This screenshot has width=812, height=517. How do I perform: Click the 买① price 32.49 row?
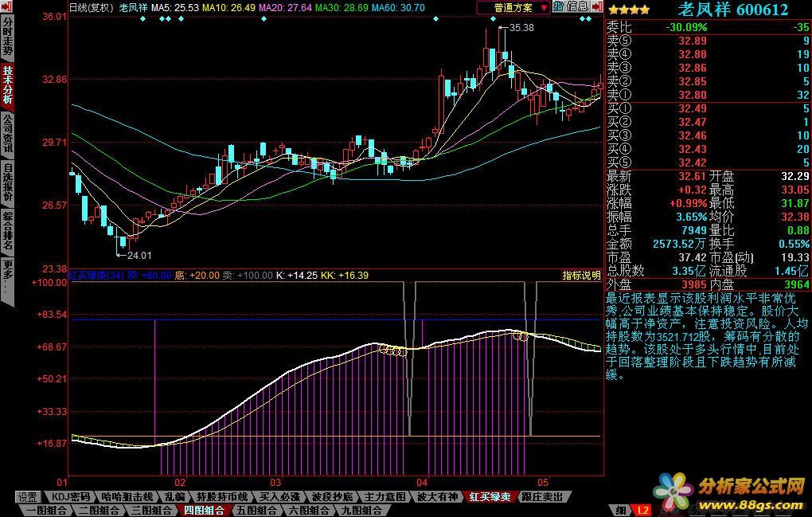(x=708, y=109)
